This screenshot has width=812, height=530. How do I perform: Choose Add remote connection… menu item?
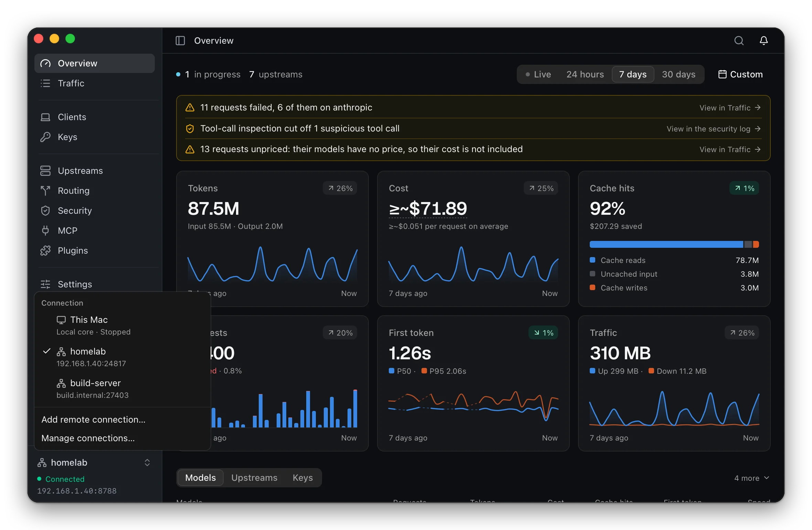click(122, 420)
